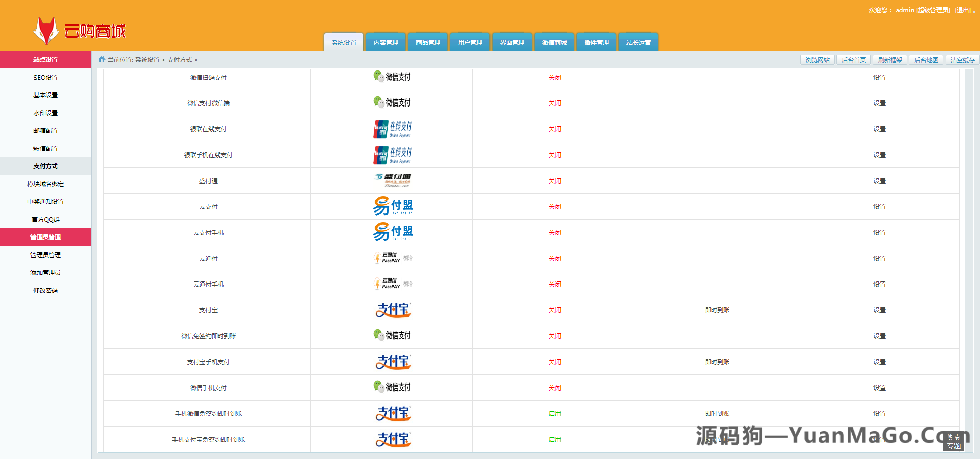Open 设置 for 银联手机在线支付
Viewport: 980px width, 459px height.
[879, 155]
